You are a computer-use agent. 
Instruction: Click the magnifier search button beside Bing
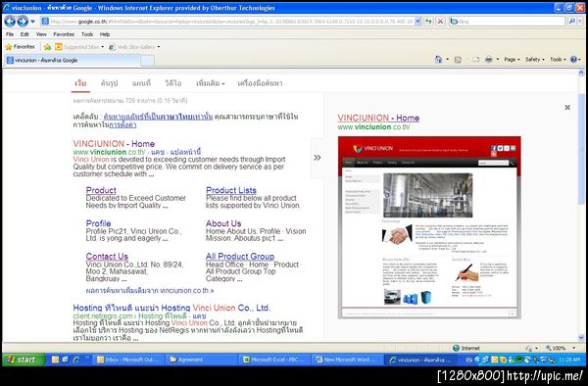pyautogui.click(x=571, y=22)
